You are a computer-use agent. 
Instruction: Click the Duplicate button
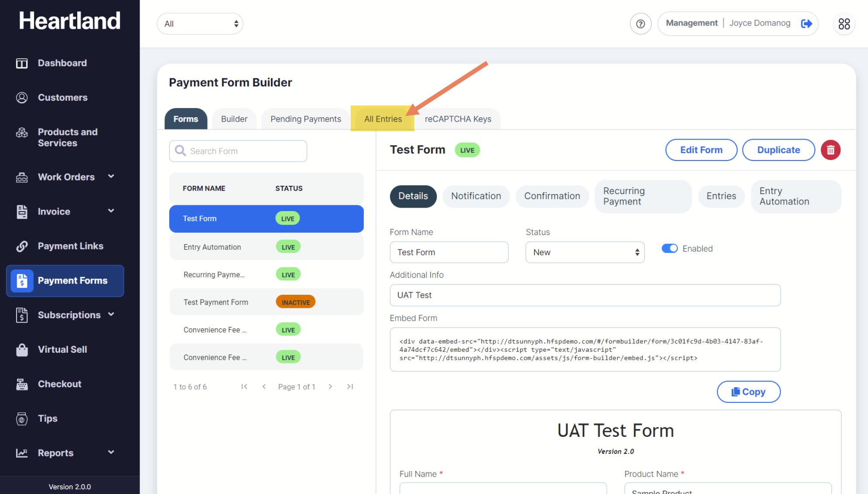tap(778, 150)
